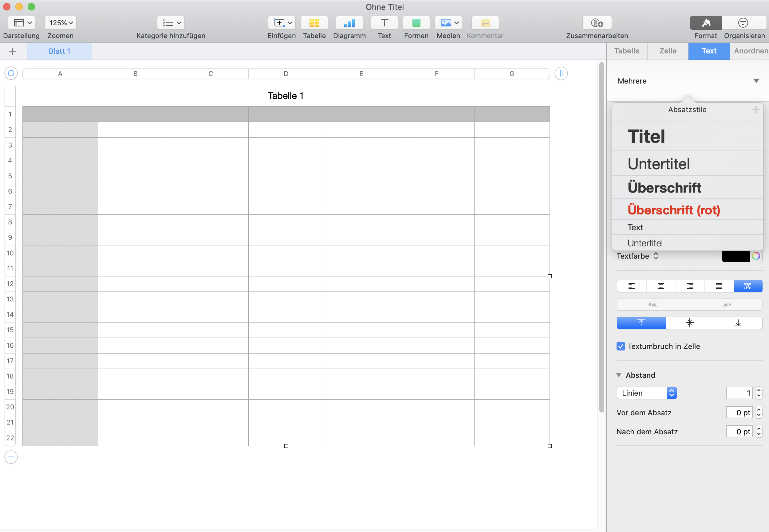Screen dimensions: 769x532
Task: Apply the Überschrift (rot) paragraph style
Action: 674,210
